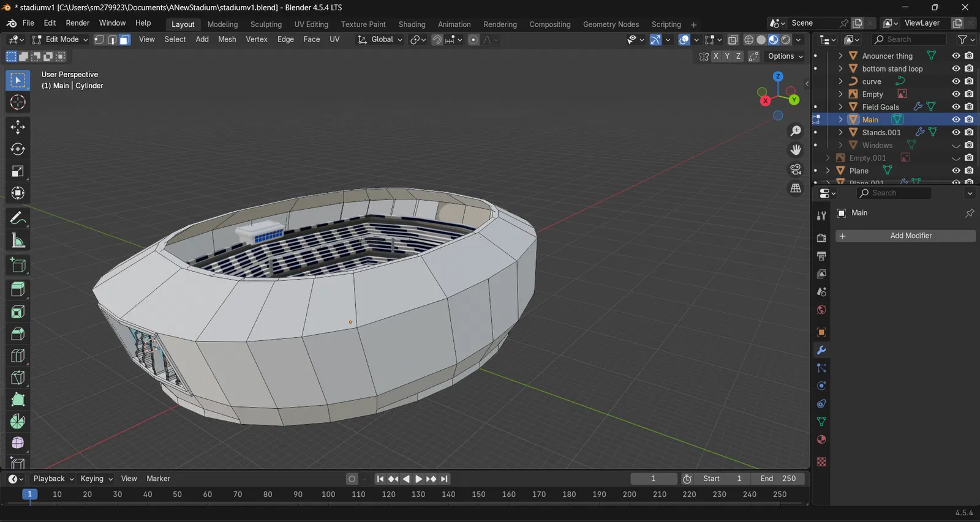Switch perspective/orthographic with the grid gizmo
Viewport: 980px width, 522px height.
click(796, 188)
